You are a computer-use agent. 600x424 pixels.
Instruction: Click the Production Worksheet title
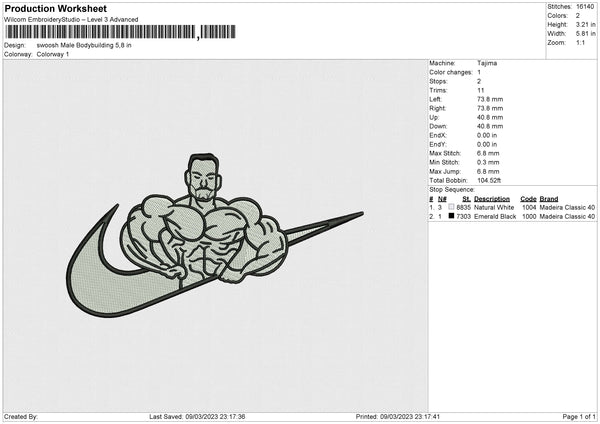[55, 8]
